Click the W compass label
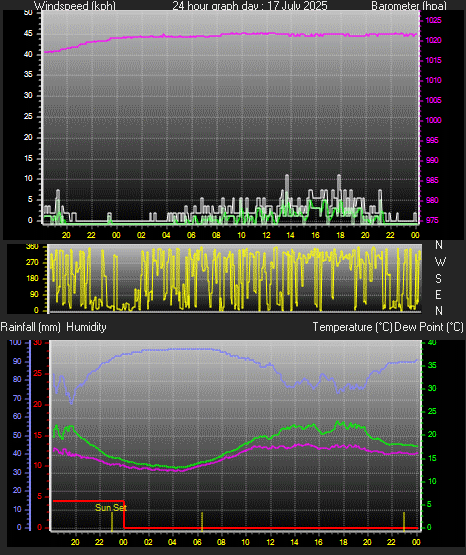Viewport: 466px width, 555px height. [x=440, y=262]
